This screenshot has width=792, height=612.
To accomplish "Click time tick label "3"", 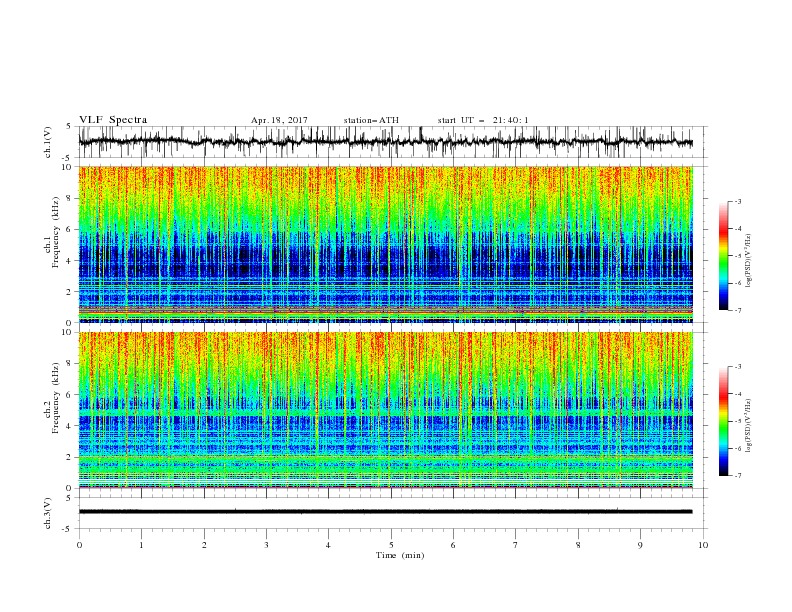I will (266, 545).
